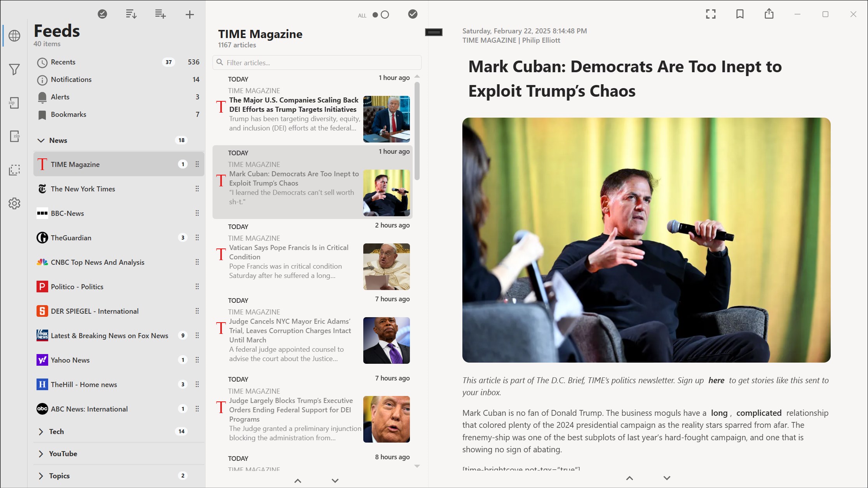This screenshot has height=488, width=868.
Task: Open settings gear in sidebar
Action: [x=14, y=203]
